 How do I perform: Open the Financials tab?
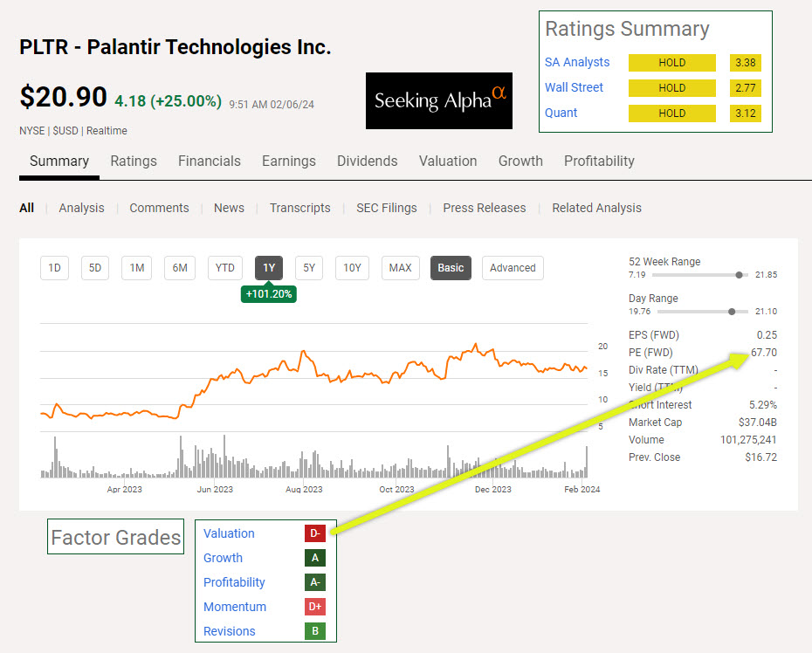point(210,161)
